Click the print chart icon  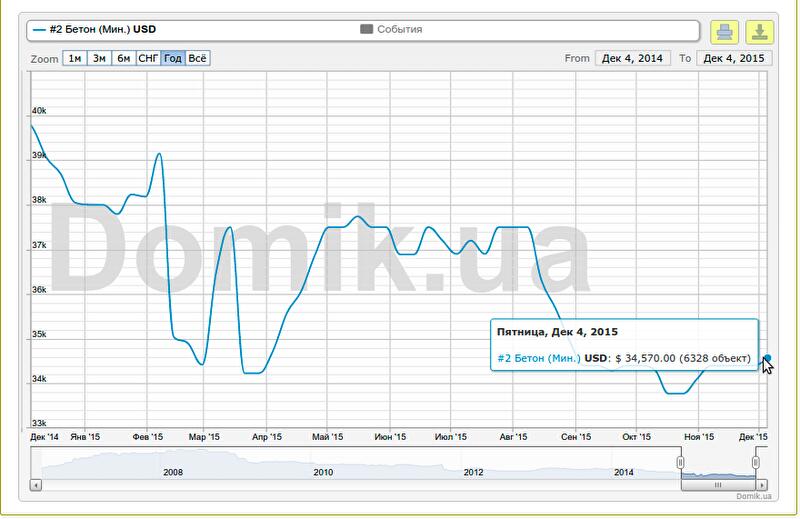(724, 31)
